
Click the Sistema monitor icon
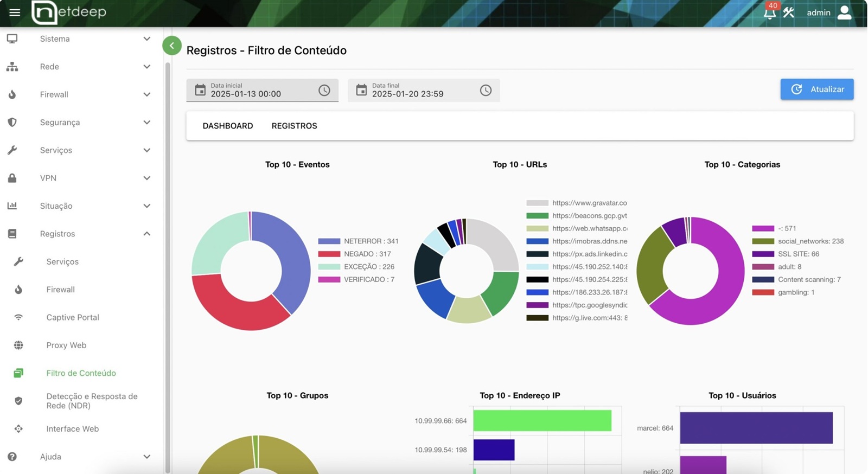[x=12, y=39]
